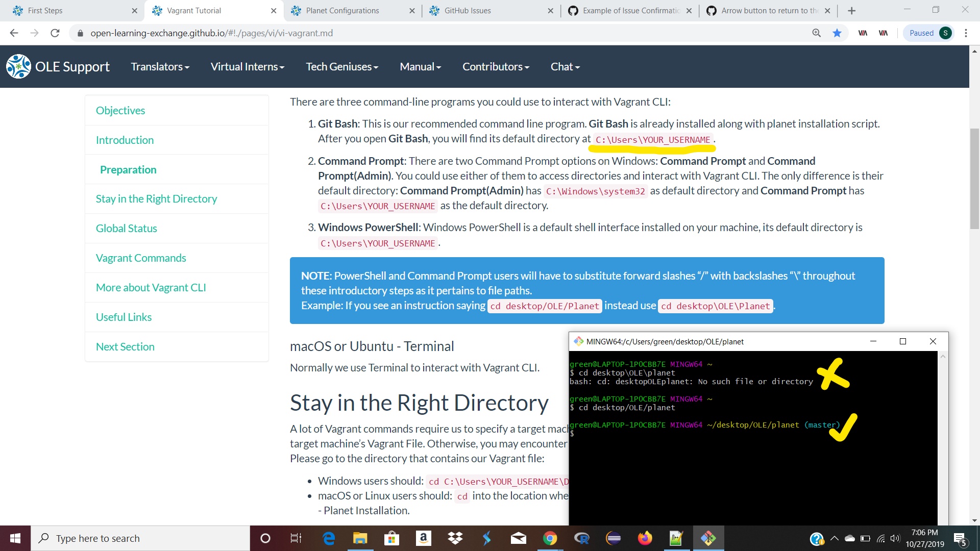Open the Chat dropdown menu

coord(565,67)
